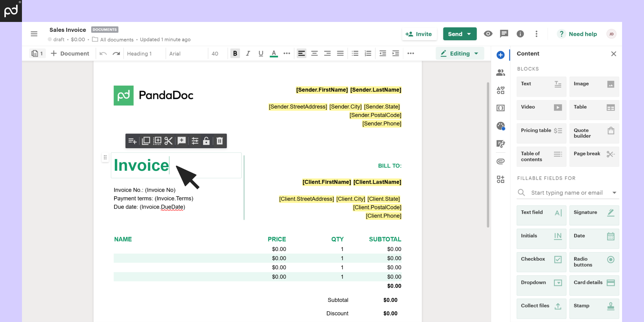Select the Quote builder block
Screen dimensions: 644x322
click(x=594, y=133)
